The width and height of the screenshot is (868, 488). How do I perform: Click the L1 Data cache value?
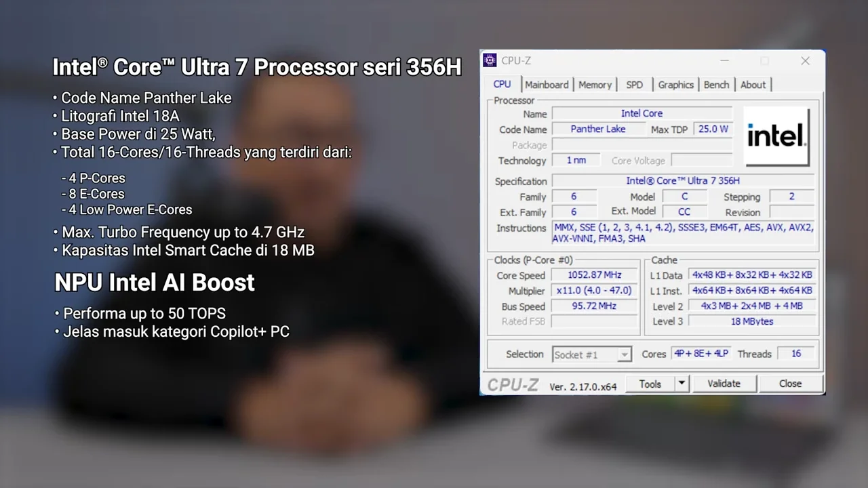coord(751,275)
